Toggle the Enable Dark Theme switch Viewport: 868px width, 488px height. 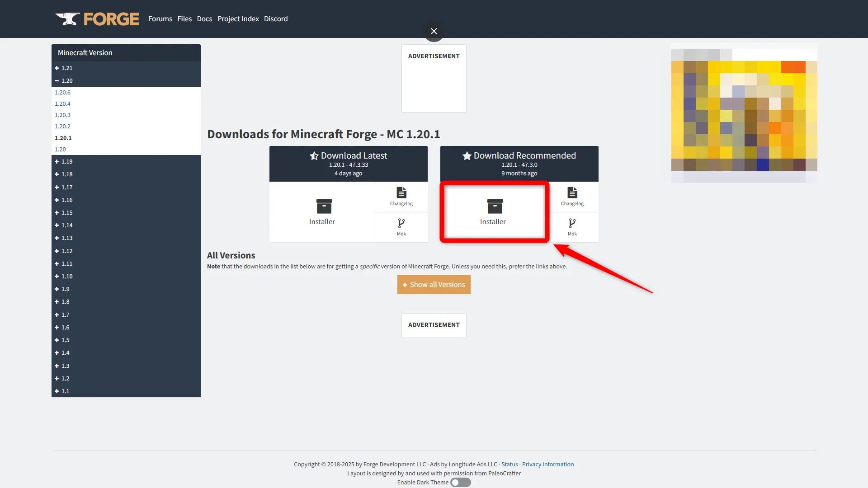pyautogui.click(x=461, y=483)
